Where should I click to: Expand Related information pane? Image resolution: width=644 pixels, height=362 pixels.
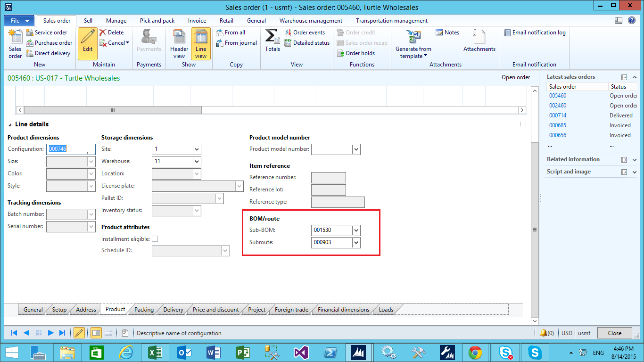(x=635, y=160)
